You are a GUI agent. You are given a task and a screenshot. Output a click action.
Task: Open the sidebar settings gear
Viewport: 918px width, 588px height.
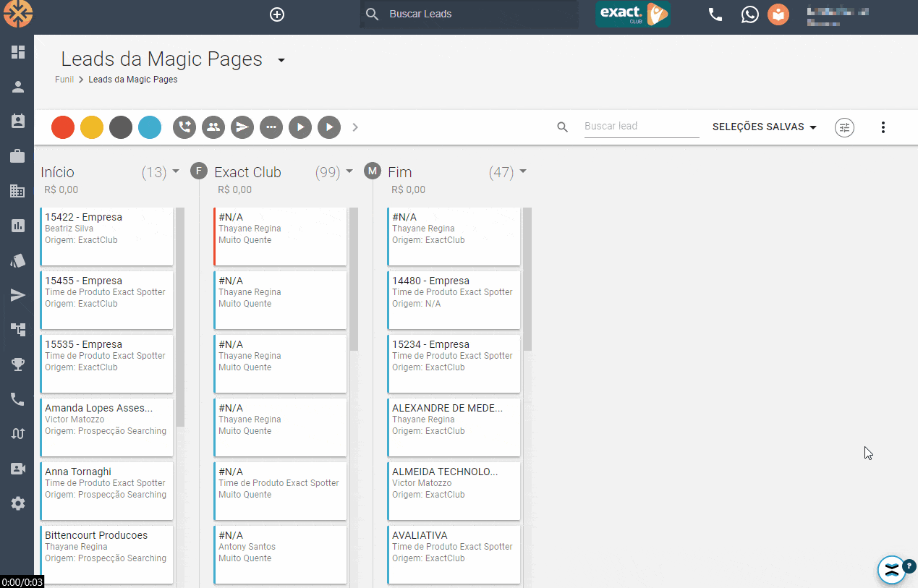(x=18, y=503)
